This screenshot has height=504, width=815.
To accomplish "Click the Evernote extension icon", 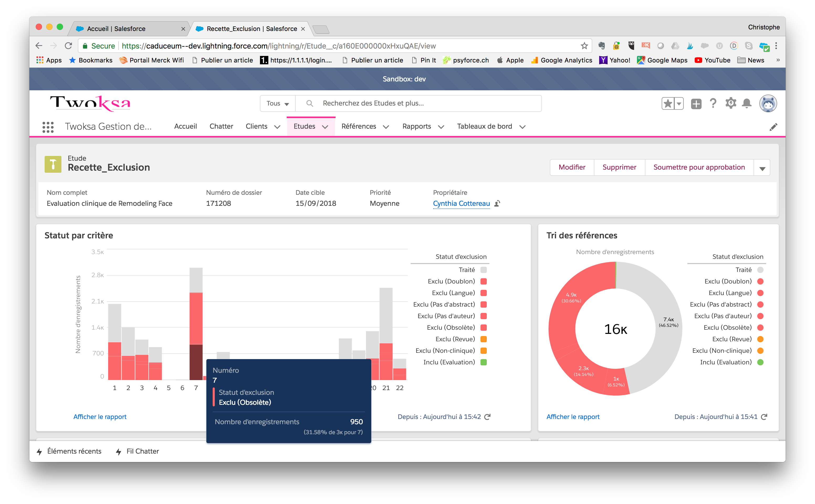I will click(602, 46).
